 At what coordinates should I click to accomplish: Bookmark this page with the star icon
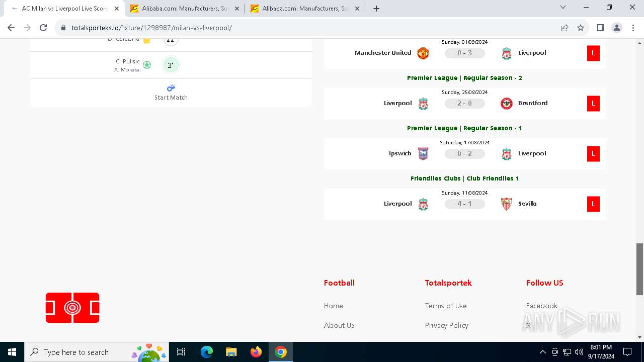(x=581, y=28)
